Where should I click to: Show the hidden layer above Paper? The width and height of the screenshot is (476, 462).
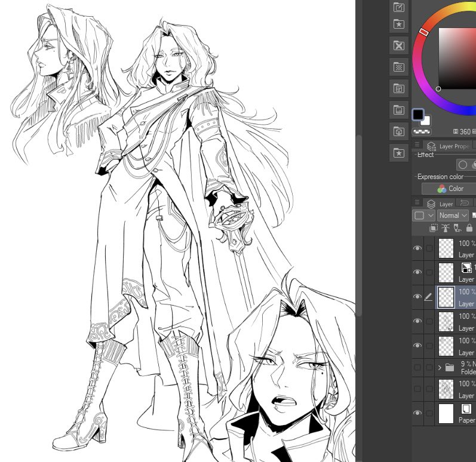click(x=417, y=389)
